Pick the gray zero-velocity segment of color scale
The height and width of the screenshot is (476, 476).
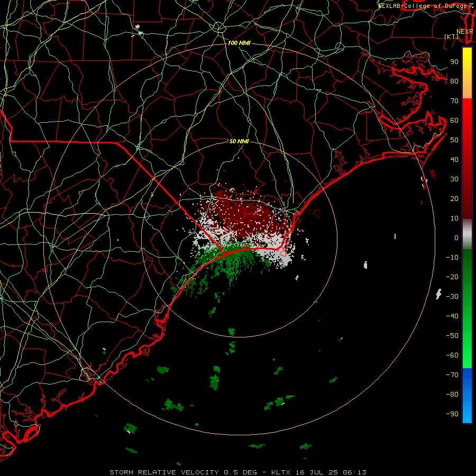pyautogui.click(x=467, y=234)
